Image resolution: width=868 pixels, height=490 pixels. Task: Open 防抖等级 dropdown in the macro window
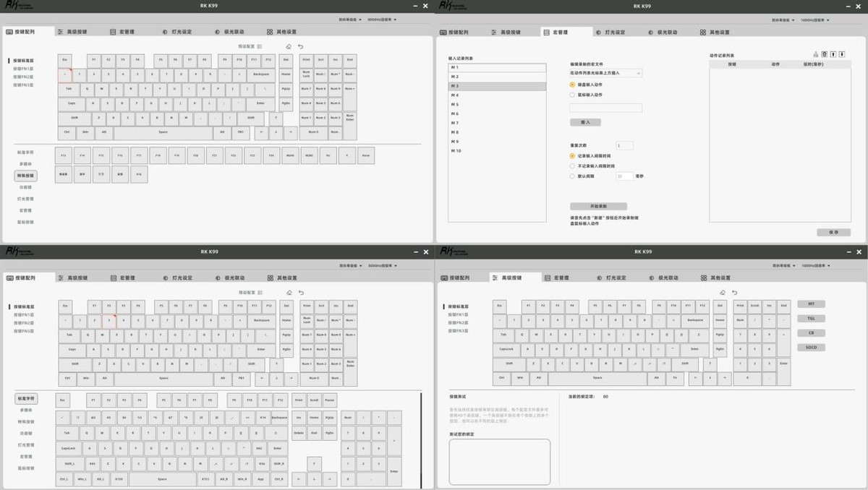[x=782, y=20]
